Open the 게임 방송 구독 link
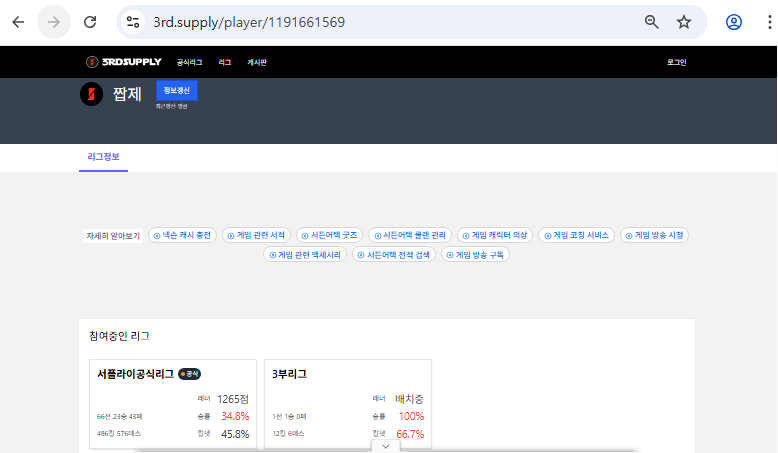This screenshot has height=453, width=778. pyautogui.click(x=476, y=255)
